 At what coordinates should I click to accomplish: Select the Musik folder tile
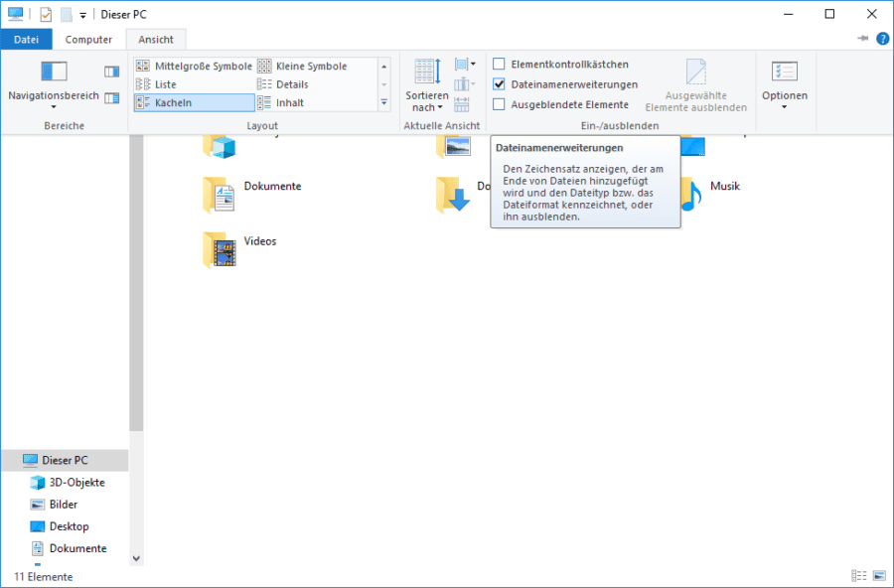[x=710, y=195]
